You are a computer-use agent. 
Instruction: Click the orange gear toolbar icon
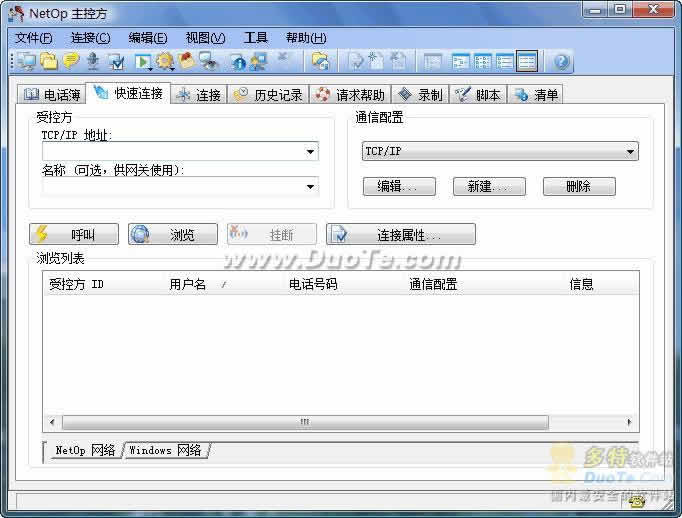point(164,61)
